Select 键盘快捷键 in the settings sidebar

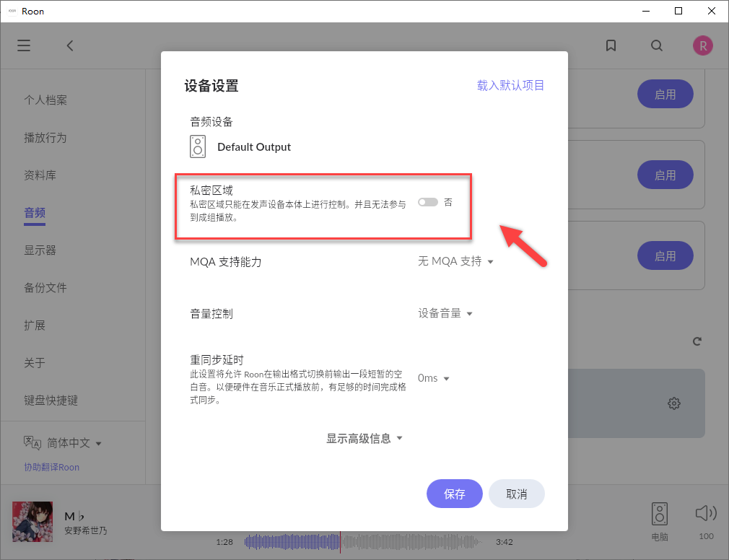coord(51,400)
